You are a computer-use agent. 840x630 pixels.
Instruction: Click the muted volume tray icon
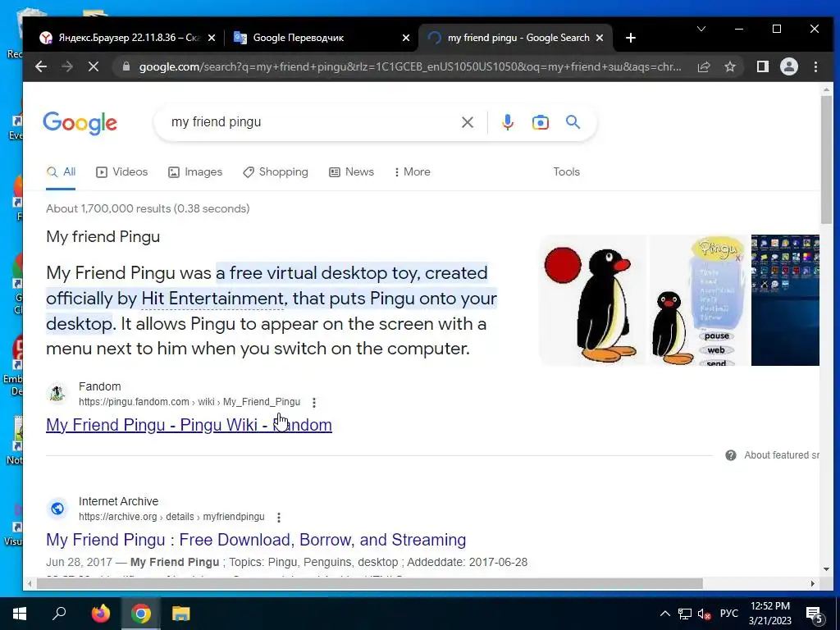(704, 614)
